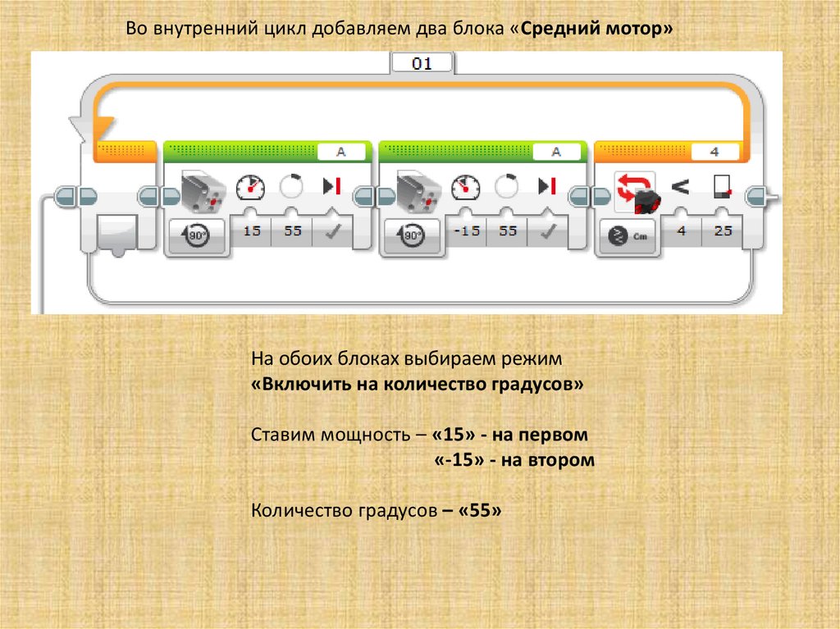This screenshot has width=840, height=629.
Task: Click the threshold value field showing 25
Action: click(x=723, y=232)
